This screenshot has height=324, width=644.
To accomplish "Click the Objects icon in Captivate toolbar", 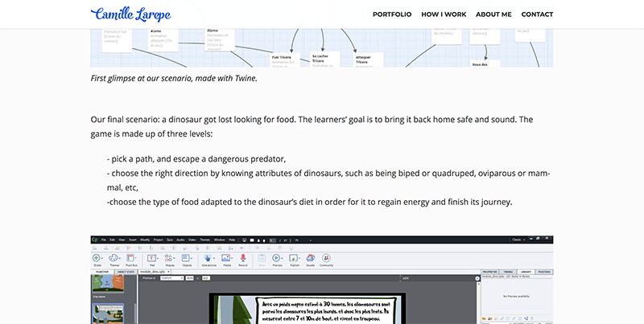I will coord(186,258).
